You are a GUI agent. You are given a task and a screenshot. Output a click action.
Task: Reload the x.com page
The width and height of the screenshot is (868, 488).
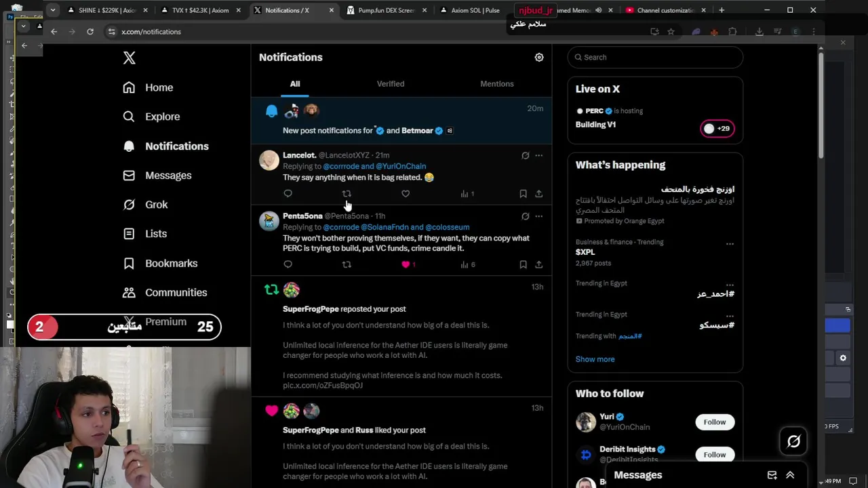coord(90,32)
